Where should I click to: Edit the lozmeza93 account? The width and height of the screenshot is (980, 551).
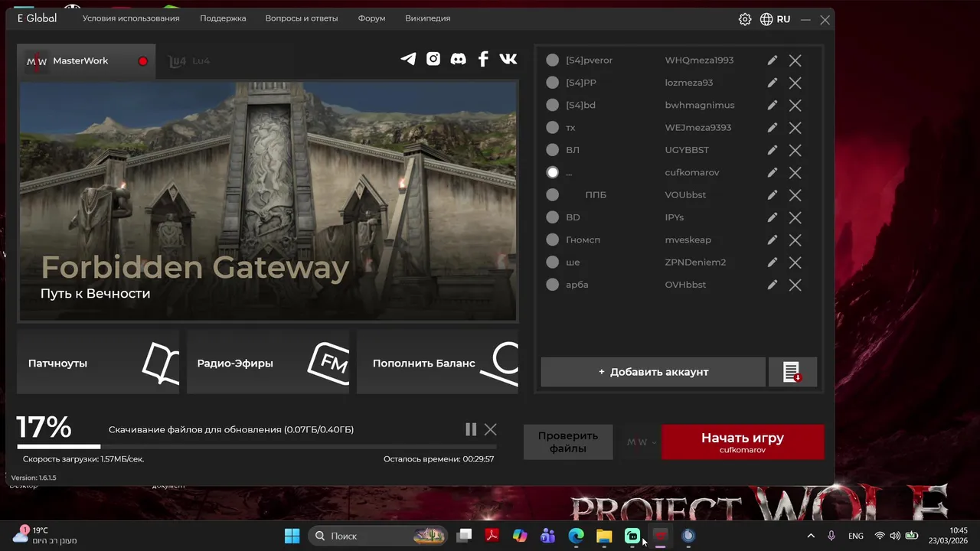(x=773, y=83)
